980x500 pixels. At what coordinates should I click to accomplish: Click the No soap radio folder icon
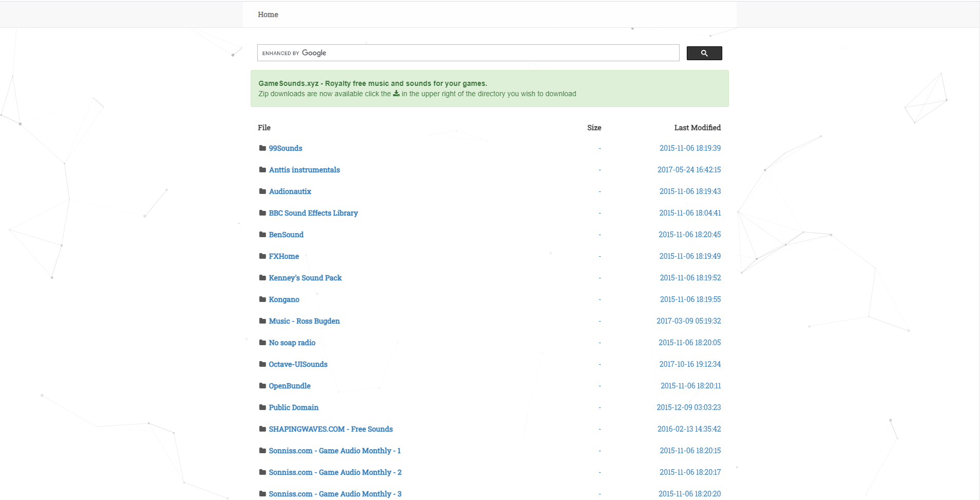[x=262, y=343]
